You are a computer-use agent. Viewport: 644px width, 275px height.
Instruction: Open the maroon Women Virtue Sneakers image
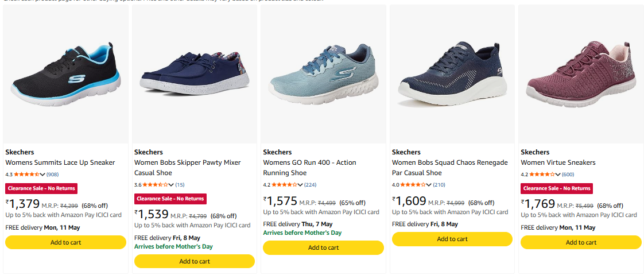tap(581, 74)
